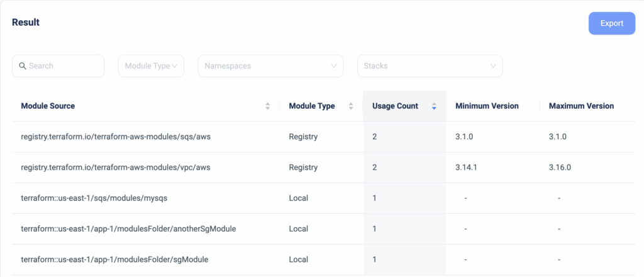Select the terraform-aws-modules/sqs/aws row

click(x=115, y=137)
